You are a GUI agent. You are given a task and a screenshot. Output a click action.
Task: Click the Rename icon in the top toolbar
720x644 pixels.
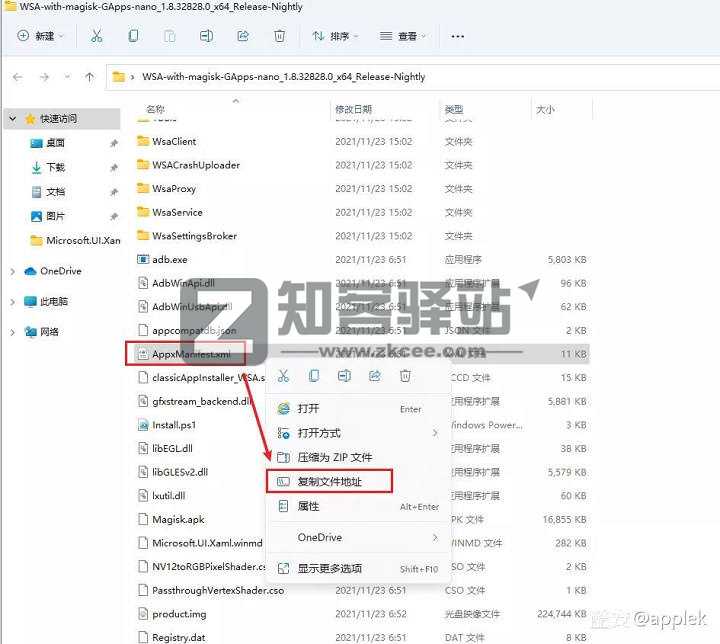[x=206, y=36]
